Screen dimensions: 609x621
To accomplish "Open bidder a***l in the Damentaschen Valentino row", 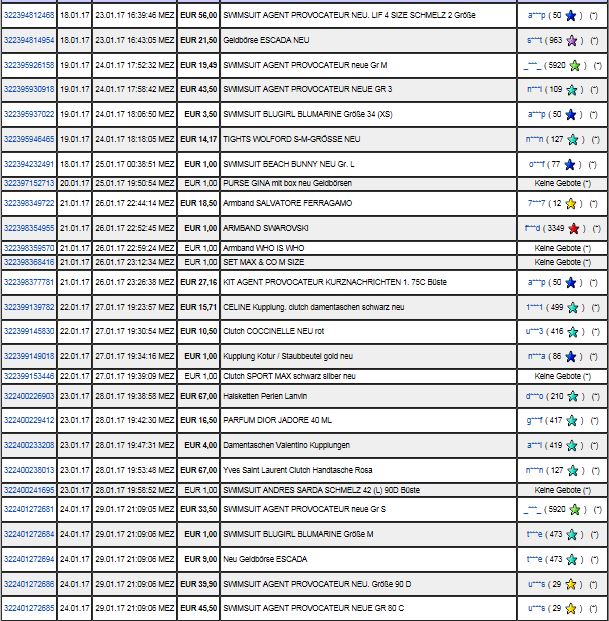I will (x=534, y=445).
